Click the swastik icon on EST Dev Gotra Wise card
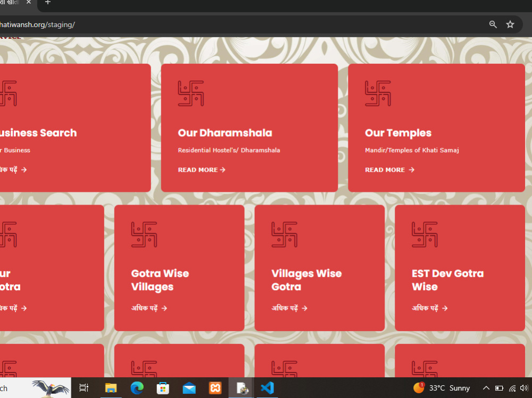Screen dimensions: 532x398 (x=425, y=234)
